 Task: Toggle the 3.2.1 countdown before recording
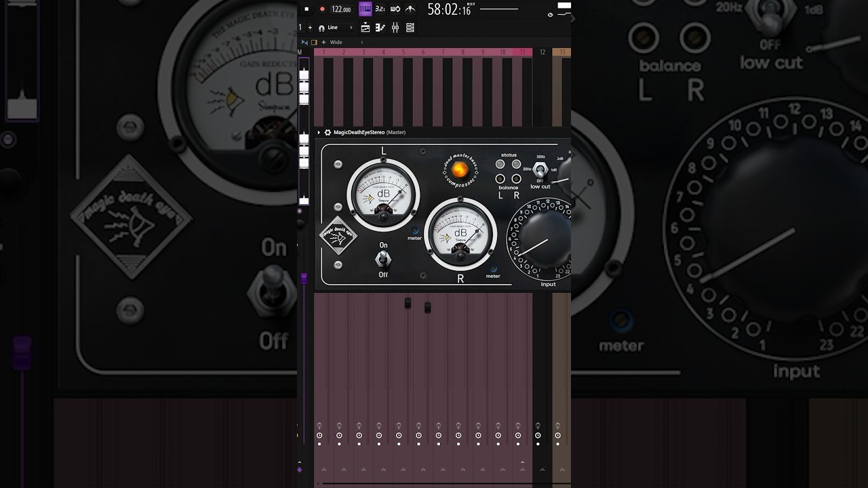point(380,9)
